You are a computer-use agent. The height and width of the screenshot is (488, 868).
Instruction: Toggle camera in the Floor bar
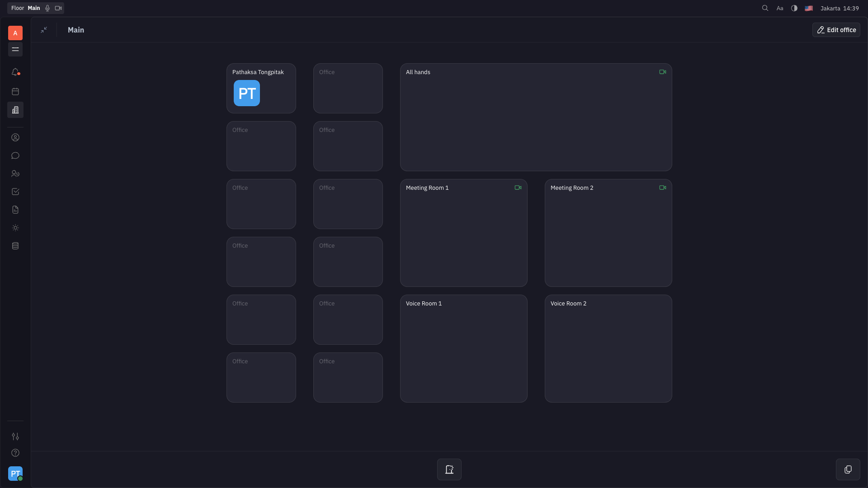[58, 8]
